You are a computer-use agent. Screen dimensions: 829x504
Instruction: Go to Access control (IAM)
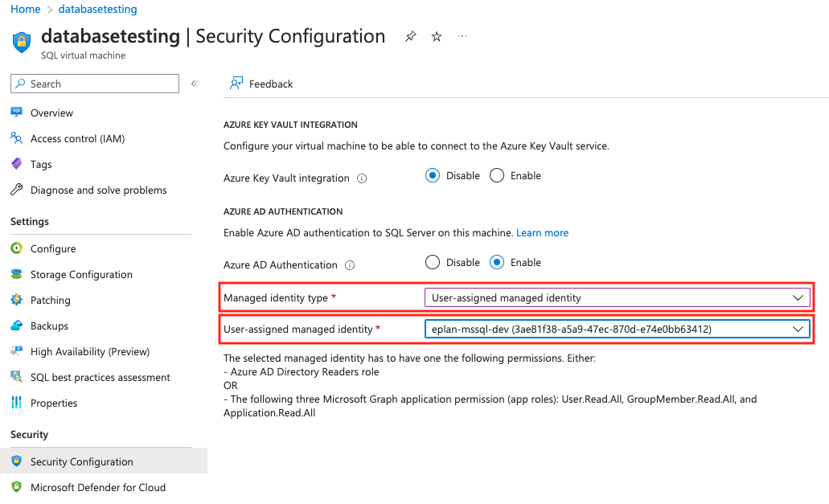(x=77, y=139)
